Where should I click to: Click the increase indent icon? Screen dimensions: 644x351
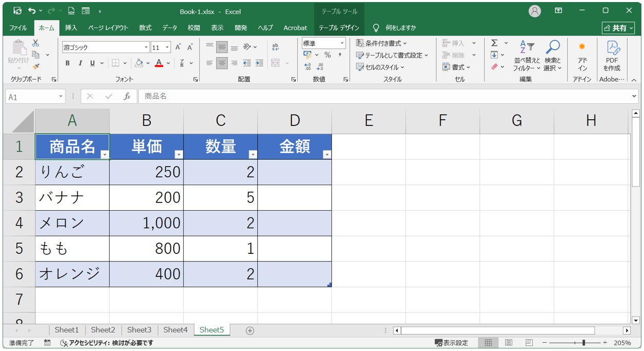[x=259, y=63]
